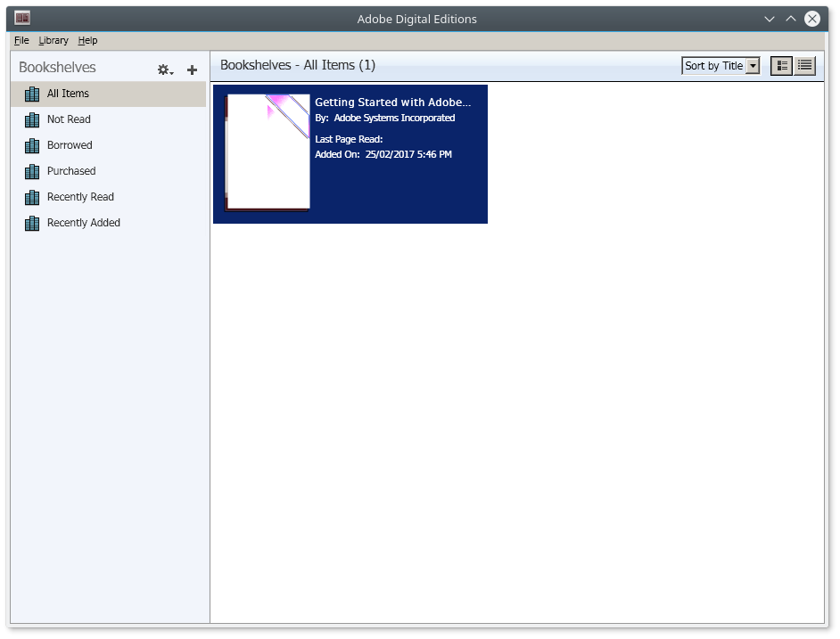Click the Purchased bookshelf icon
Image resolution: width=840 pixels, height=639 pixels.
[x=33, y=172]
